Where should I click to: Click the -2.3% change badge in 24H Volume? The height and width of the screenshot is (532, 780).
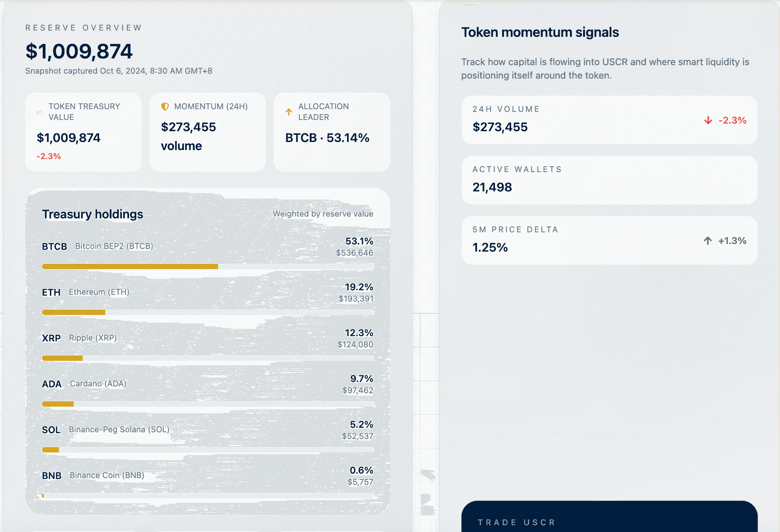pos(732,120)
